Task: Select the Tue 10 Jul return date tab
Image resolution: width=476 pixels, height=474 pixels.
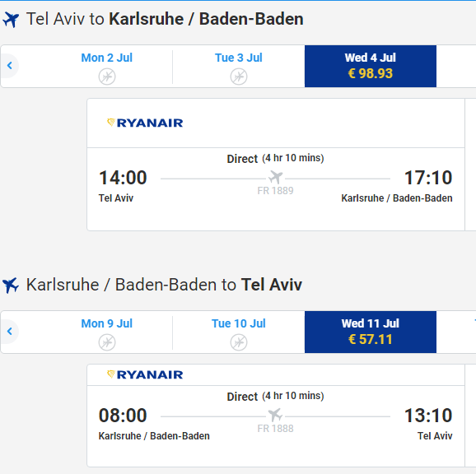Action: pos(239,332)
